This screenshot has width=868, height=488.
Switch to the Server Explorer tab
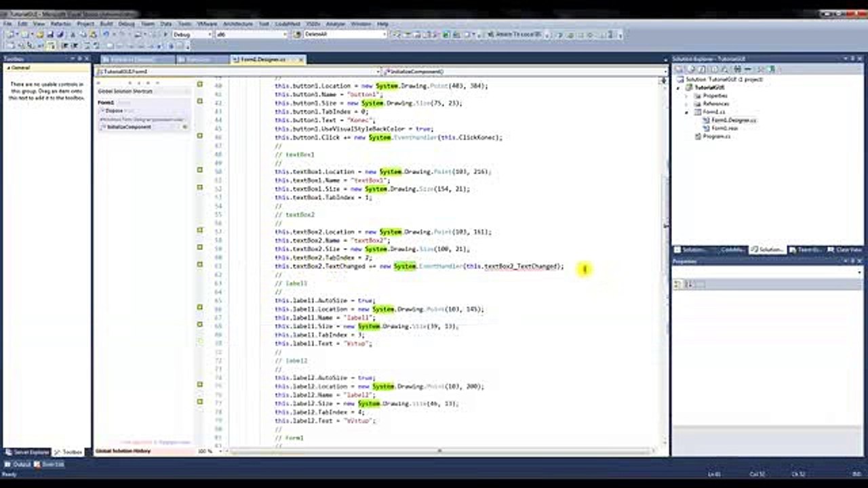tap(28, 451)
